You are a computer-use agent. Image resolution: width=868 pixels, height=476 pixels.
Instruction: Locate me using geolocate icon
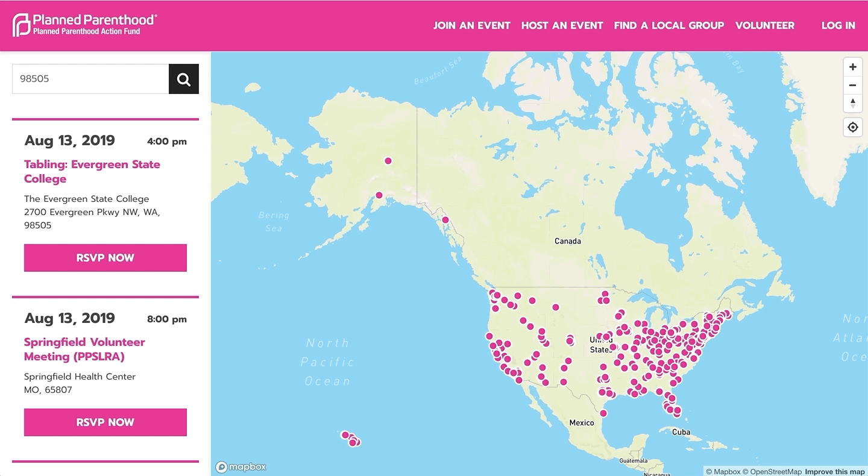pyautogui.click(x=852, y=127)
